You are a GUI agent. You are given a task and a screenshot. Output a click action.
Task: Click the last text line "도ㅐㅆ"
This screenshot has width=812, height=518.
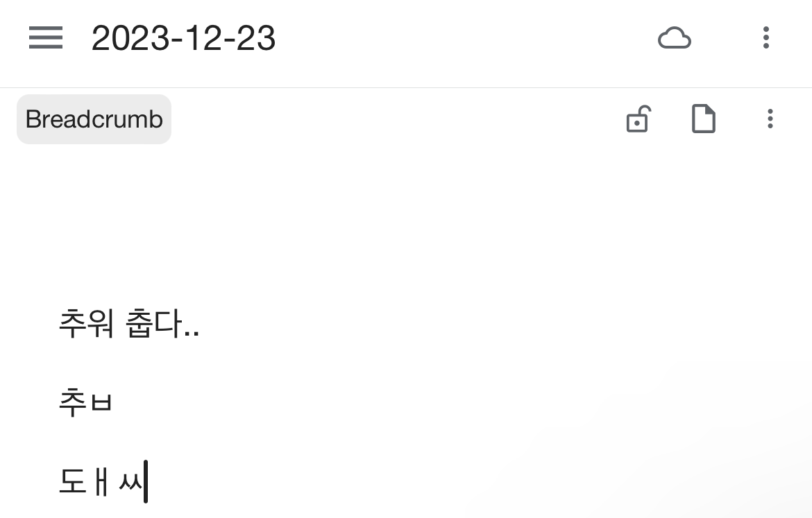point(101,481)
